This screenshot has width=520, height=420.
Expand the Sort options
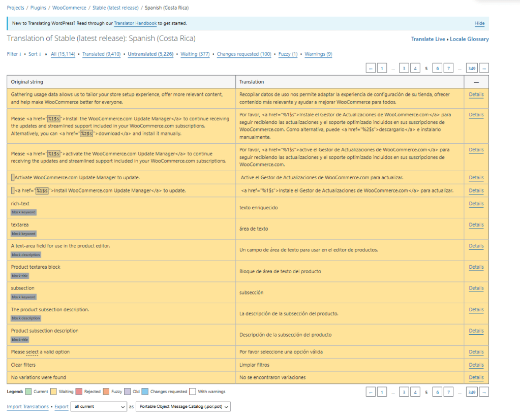(35, 54)
